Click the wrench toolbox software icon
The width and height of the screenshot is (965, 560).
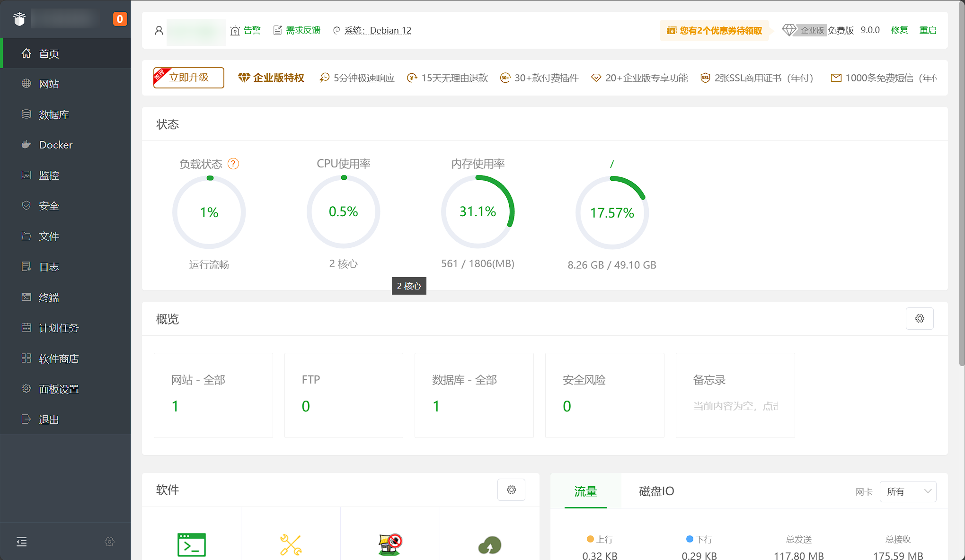291,544
